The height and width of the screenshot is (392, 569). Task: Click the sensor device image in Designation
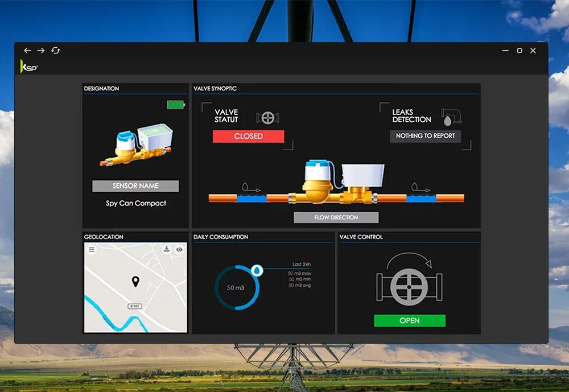[137, 145]
